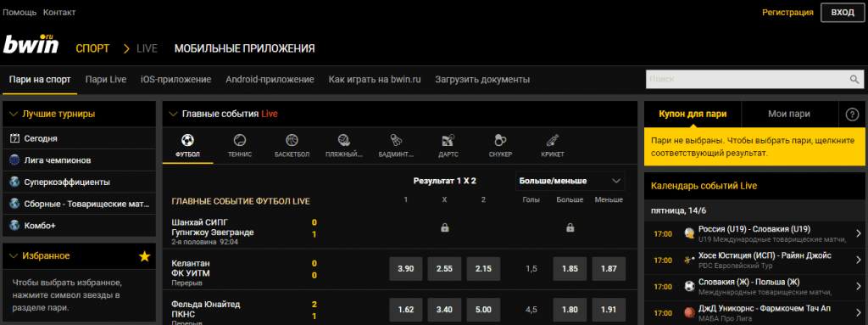868x325 pixels.
Task: Expand the Хосе Юстиция - Райян Джойс arrow
Action: point(859,261)
